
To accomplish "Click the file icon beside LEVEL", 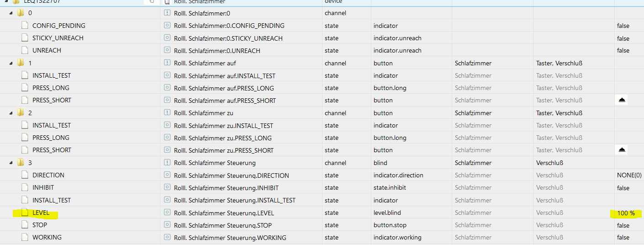I will click(x=25, y=213).
